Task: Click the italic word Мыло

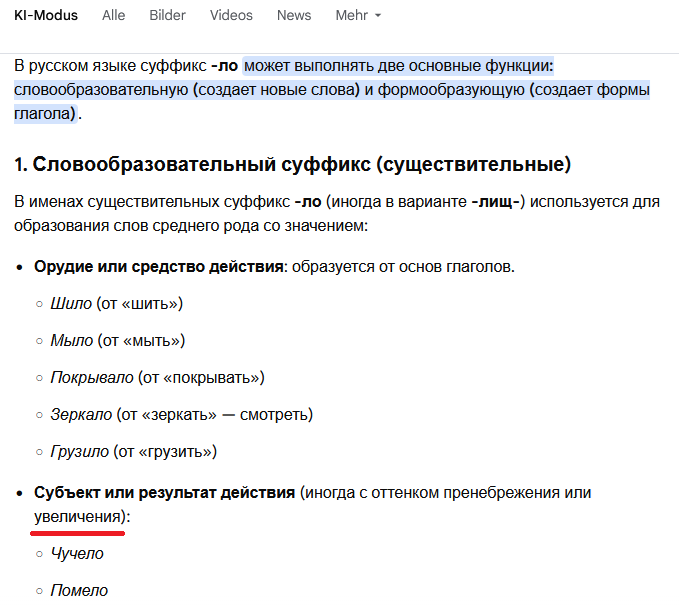Action: pyautogui.click(x=72, y=341)
